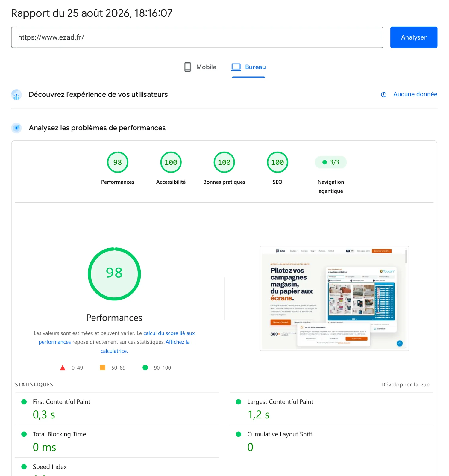Click the 1,2 s value
The height and width of the screenshot is (476, 449).
(x=258, y=415)
